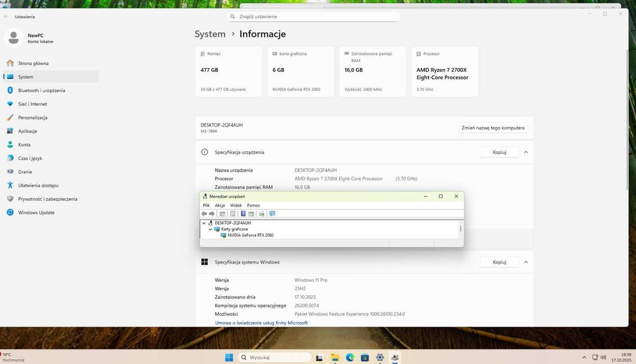Go back in Device Manager toolbar

(x=204, y=213)
